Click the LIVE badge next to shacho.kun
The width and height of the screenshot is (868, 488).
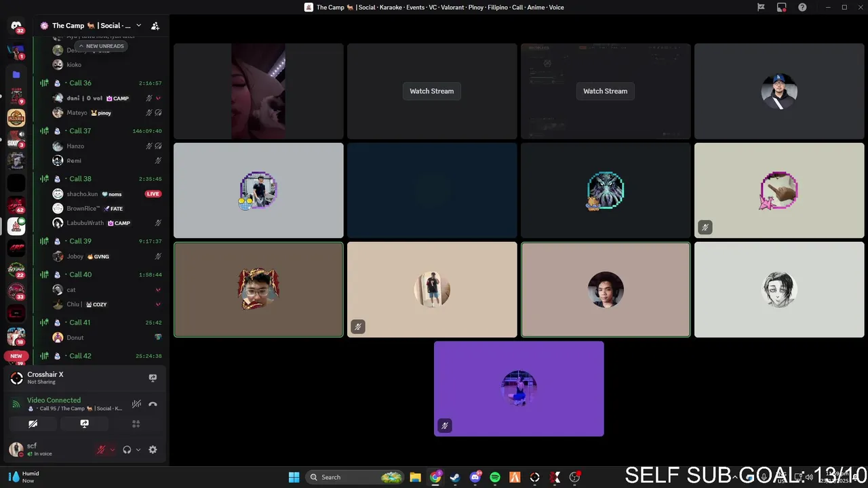(x=153, y=194)
